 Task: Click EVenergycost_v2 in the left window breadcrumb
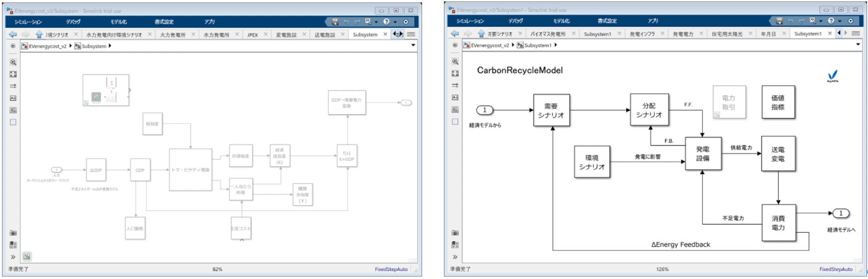coord(47,46)
